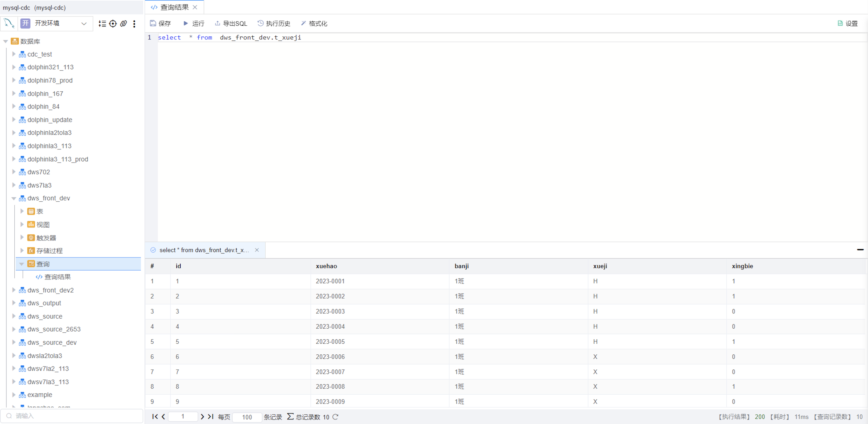
Task: Click the list tree view icon
Action: (102, 24)
